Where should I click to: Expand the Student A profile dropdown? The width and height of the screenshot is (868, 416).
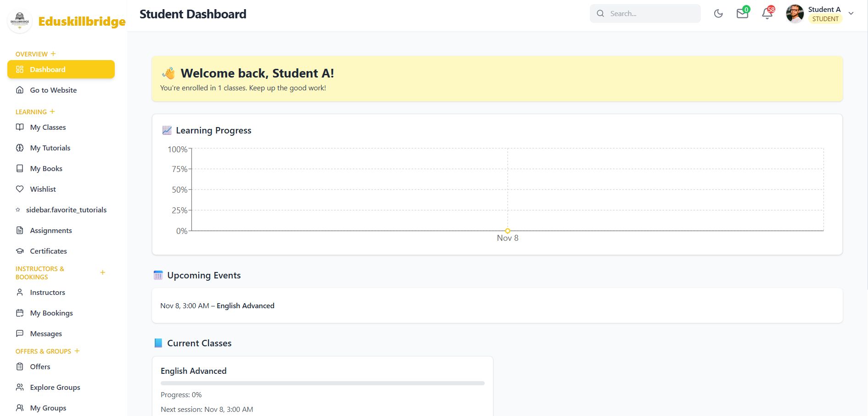[x=851, y=14]
